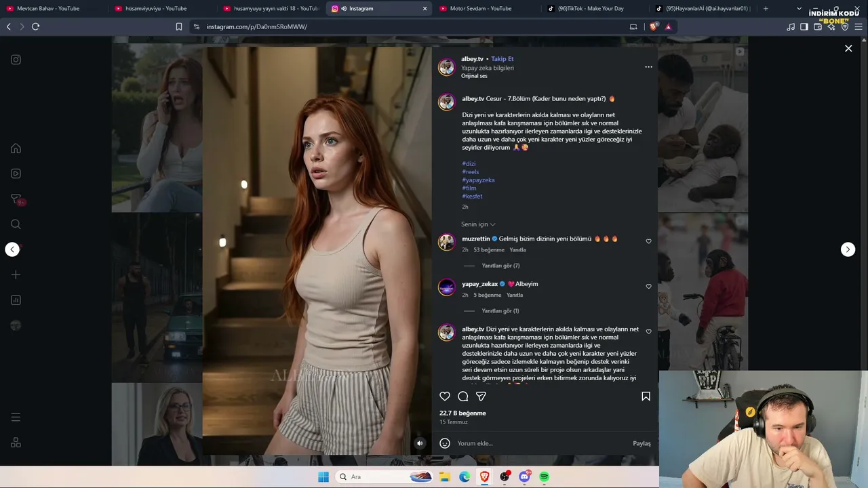Open a new browser tab

click(766, 9)
